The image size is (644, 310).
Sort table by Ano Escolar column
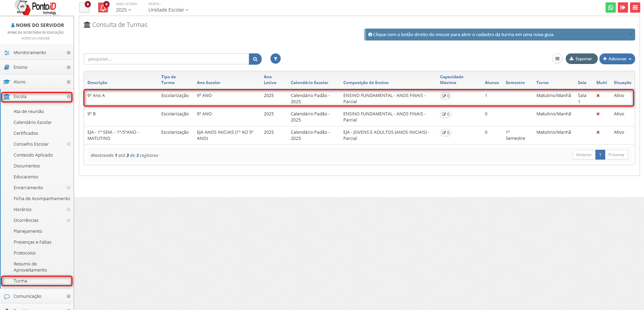209,83
